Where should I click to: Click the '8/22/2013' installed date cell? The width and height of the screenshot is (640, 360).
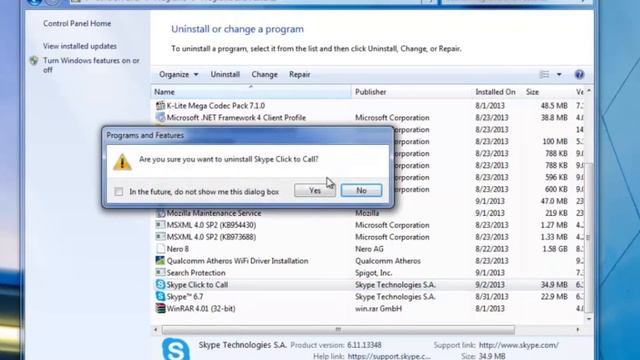(492, 249)
